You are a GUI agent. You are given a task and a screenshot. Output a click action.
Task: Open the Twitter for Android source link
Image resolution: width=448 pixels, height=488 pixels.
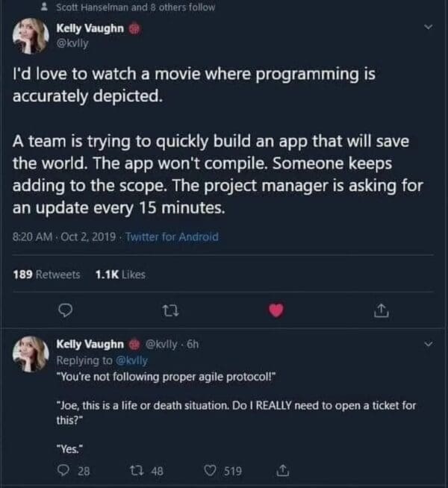click(x=172, y=237)
